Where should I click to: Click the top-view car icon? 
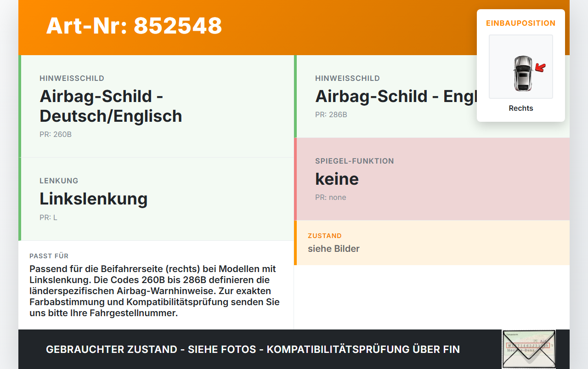[523, 73]
